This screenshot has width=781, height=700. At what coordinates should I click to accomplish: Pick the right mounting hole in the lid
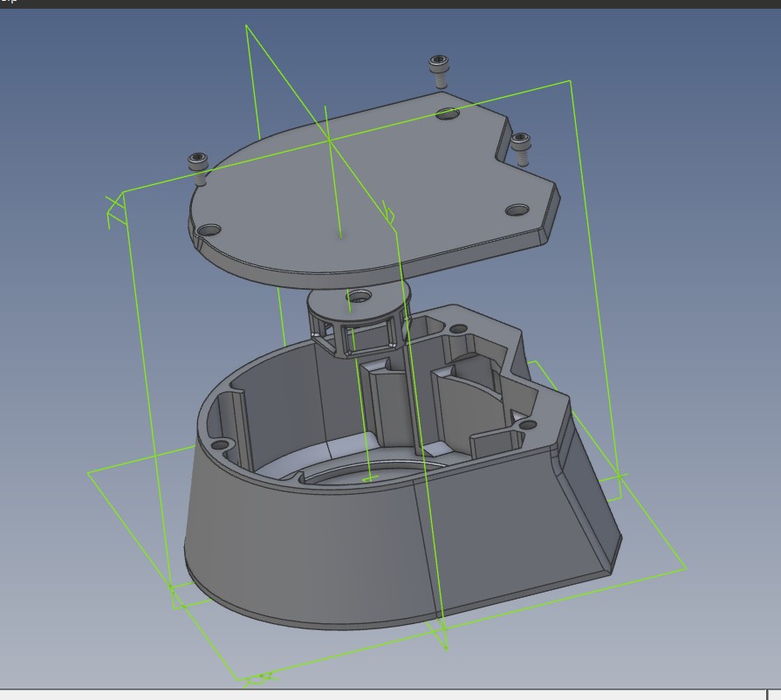point(517,209)
